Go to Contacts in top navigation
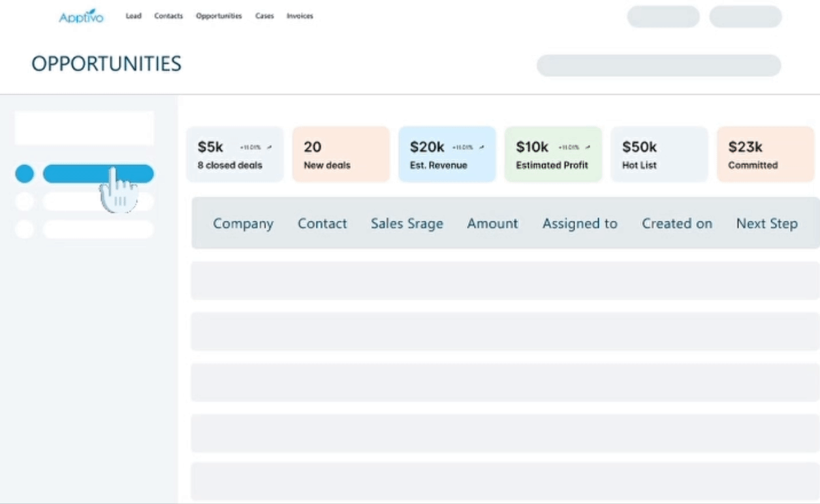820x504 pixels. coord(168,16)
